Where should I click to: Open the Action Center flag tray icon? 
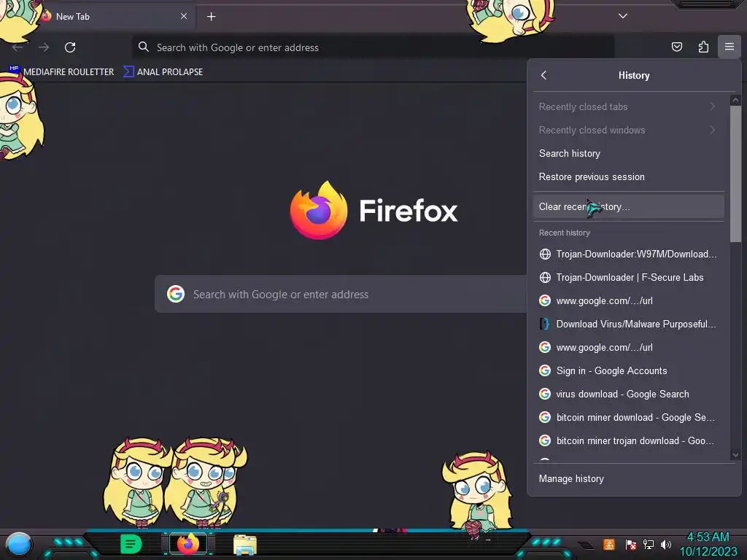point(631,544)
